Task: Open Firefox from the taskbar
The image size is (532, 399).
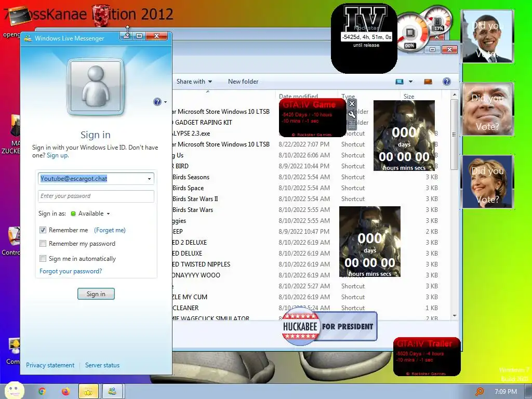Action: tap(65, 392)
